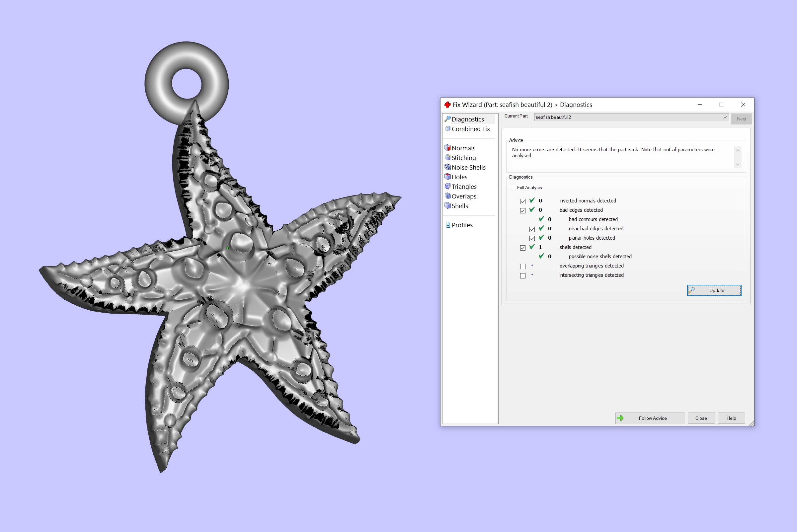797x532 pixels.
Task: Open the Profiles document icon
Action: (448, 225)
